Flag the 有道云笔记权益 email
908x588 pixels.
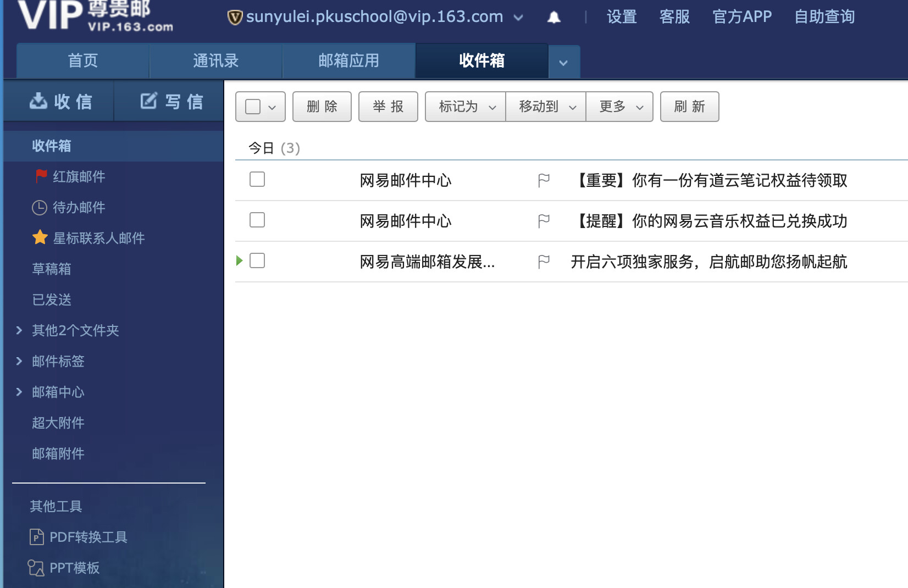click(x=544, y=180)
